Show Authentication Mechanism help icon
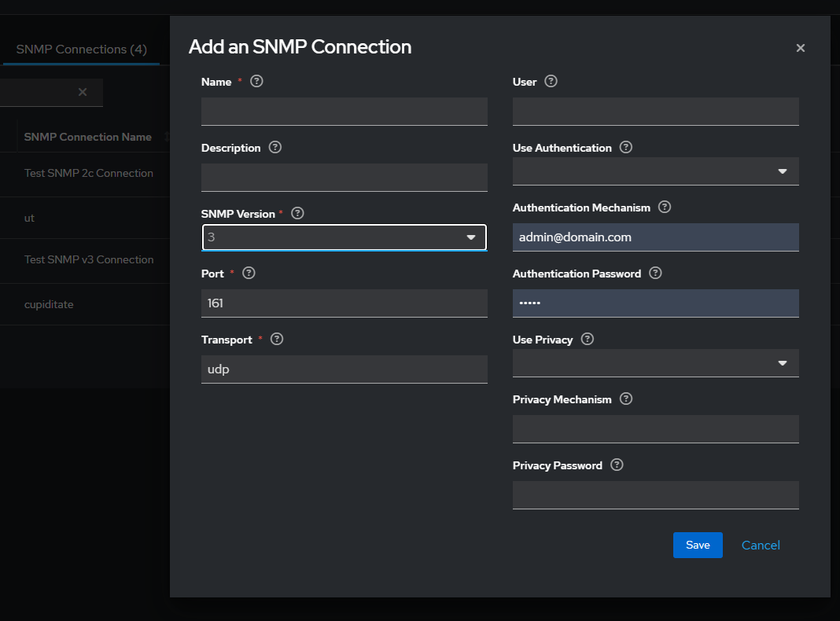 click(665, 208)
